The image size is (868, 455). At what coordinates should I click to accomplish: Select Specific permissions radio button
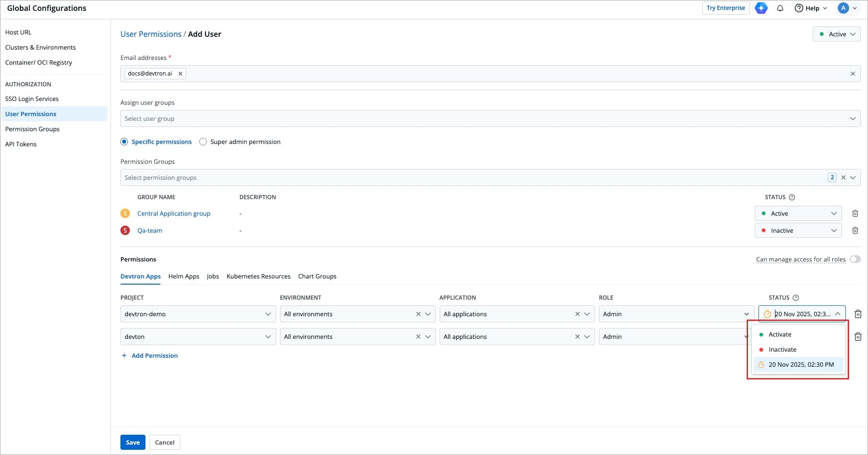click(124, 142)
